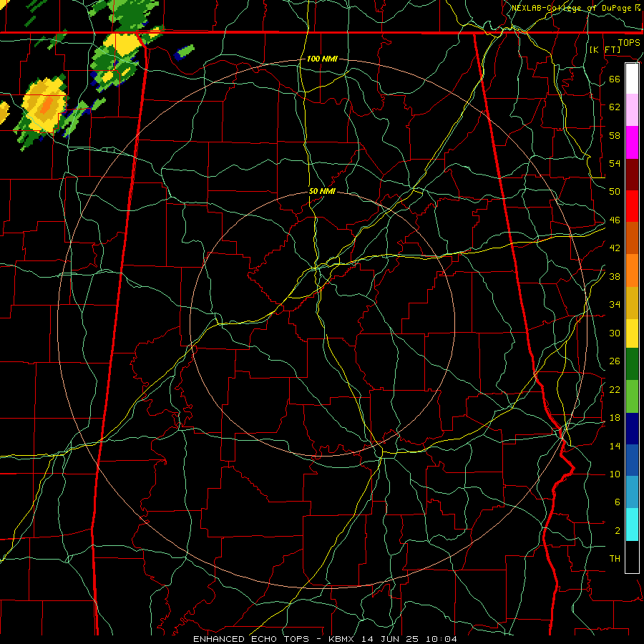This screenshot has height=644, width=644.
Task: Click the gold 38 kft legend swatch
Action: (632, 303)
